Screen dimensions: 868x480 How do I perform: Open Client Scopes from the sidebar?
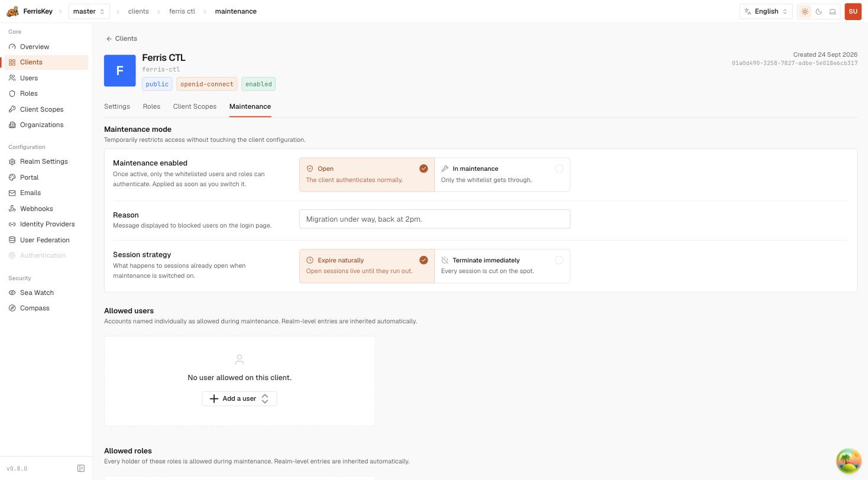click(46, 109)
